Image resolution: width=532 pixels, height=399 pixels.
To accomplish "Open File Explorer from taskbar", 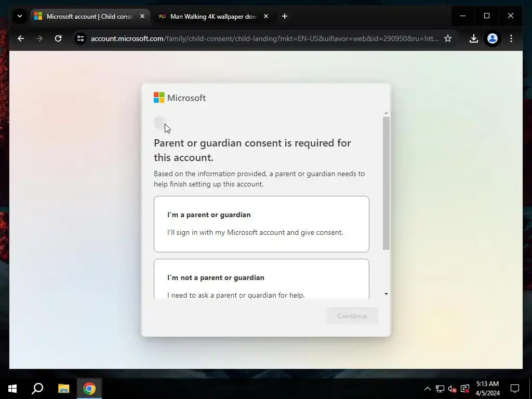I will pyautogui.click(x=63, y=389).
